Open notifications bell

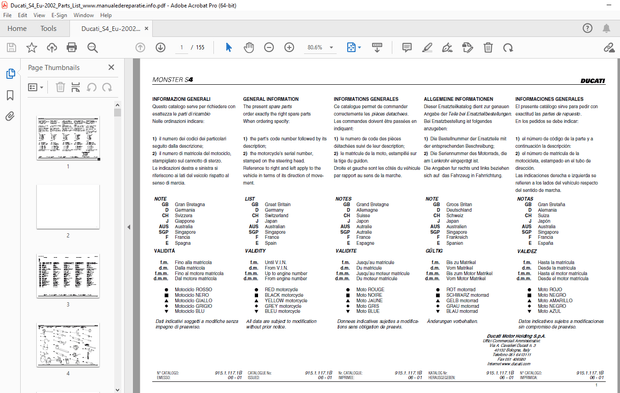[x=606, y=28]
